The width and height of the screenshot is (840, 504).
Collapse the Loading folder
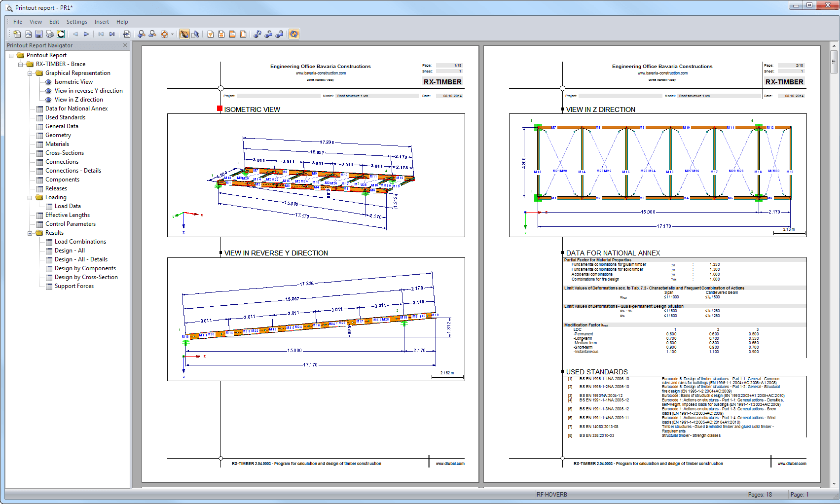point(30,198)
